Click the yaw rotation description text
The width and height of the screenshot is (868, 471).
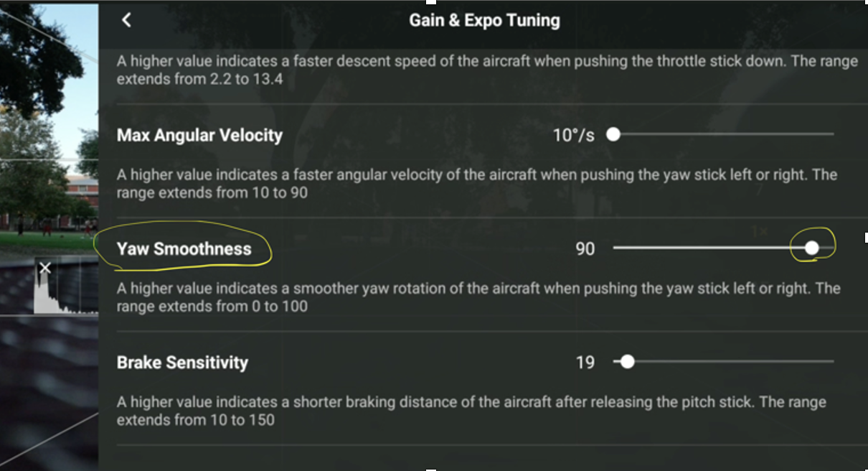click(478, 297)
